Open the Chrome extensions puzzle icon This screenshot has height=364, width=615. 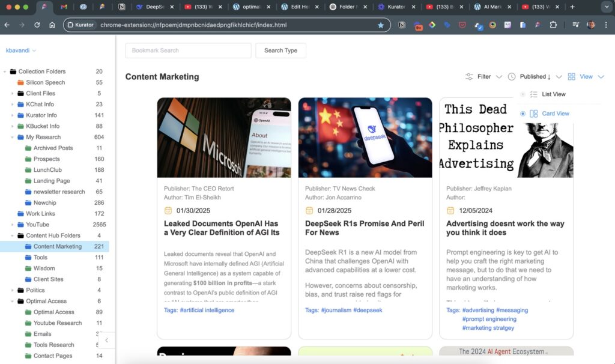click(x=553, y=25)
